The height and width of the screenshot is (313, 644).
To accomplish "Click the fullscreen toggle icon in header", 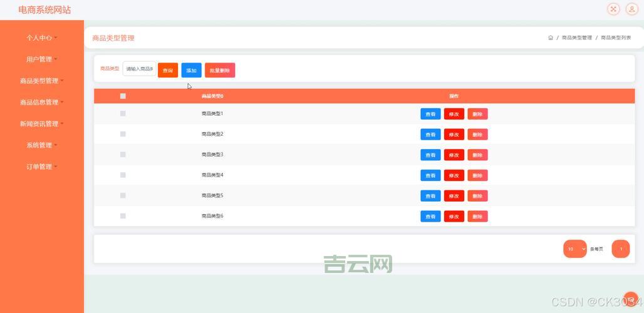I will tap(613, 9).
